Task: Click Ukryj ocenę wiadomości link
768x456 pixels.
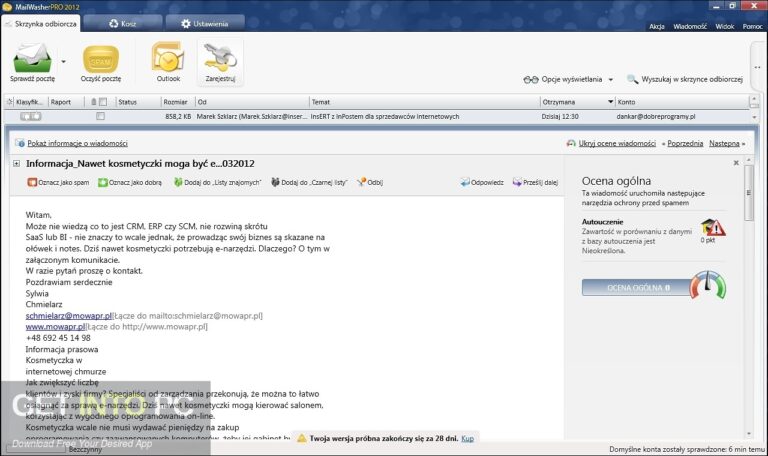Action: coord(617,144)
